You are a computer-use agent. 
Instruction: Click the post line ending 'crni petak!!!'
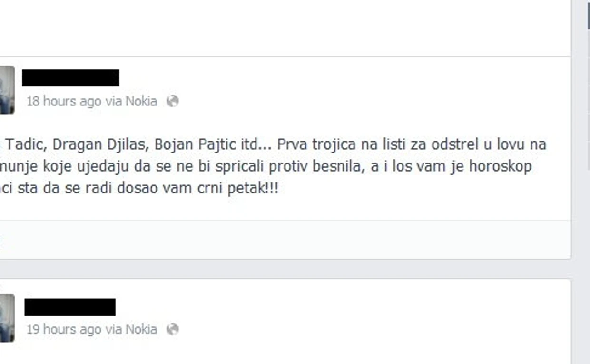[x=139, y=188]
